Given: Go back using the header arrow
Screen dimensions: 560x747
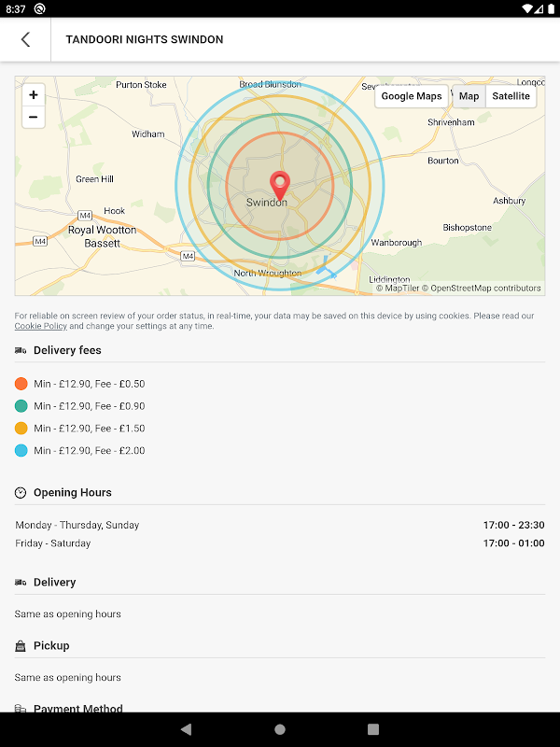Looking at the screenshot, I should pyautogui.click(x=26, y=39).
